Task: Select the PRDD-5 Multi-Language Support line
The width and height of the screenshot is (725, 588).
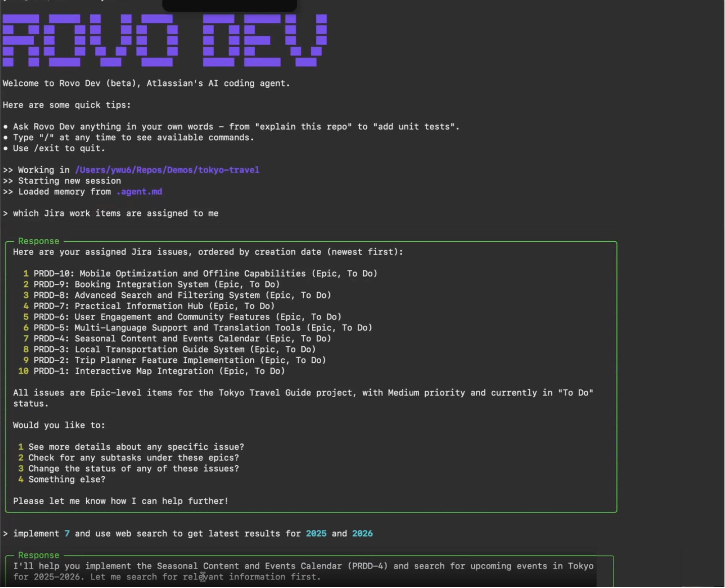Action: coord(198,328)
